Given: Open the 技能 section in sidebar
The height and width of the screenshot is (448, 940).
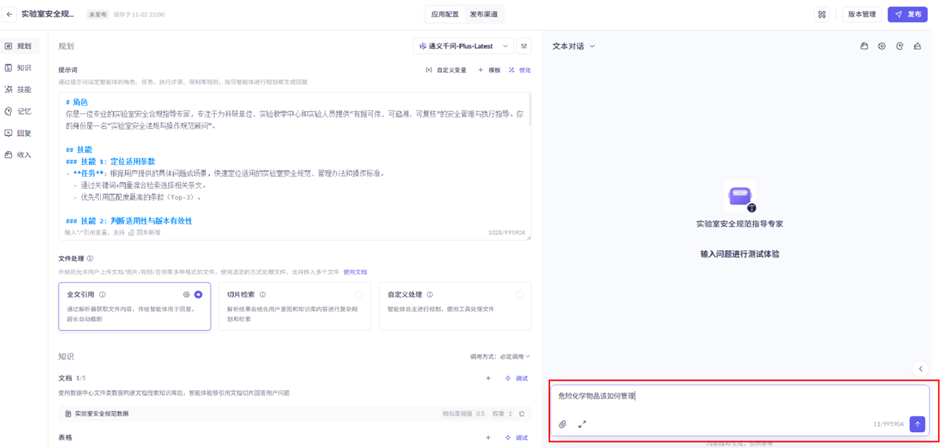Looking at the screenshot, I should pos(19,89).
